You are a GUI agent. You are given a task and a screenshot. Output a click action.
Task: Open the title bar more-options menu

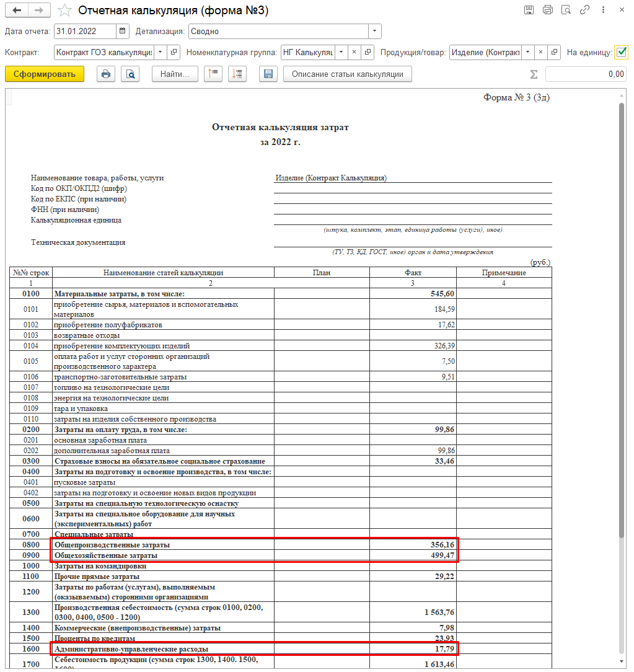tap(602, 10)
